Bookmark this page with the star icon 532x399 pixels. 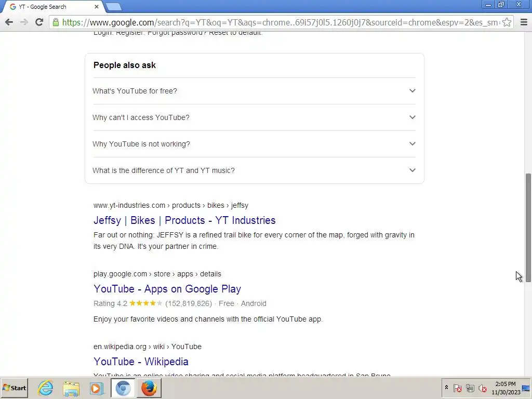click(x=507, y=22)
